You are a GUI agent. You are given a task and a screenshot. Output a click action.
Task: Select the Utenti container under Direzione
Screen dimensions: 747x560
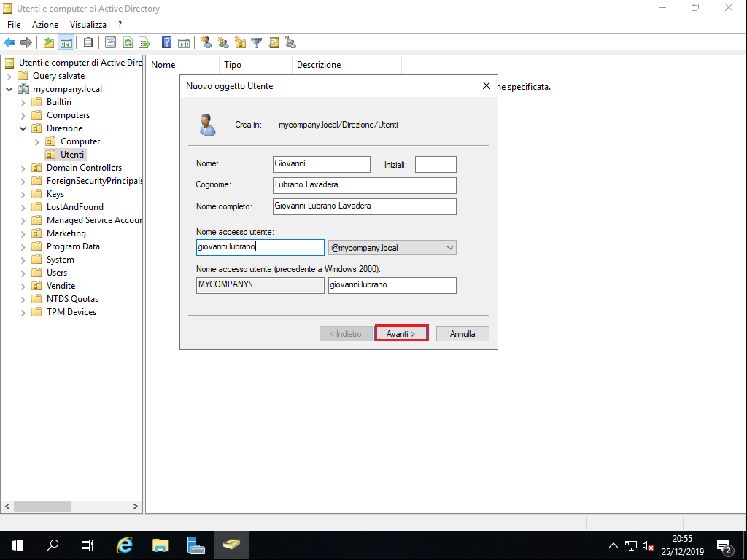73,154
